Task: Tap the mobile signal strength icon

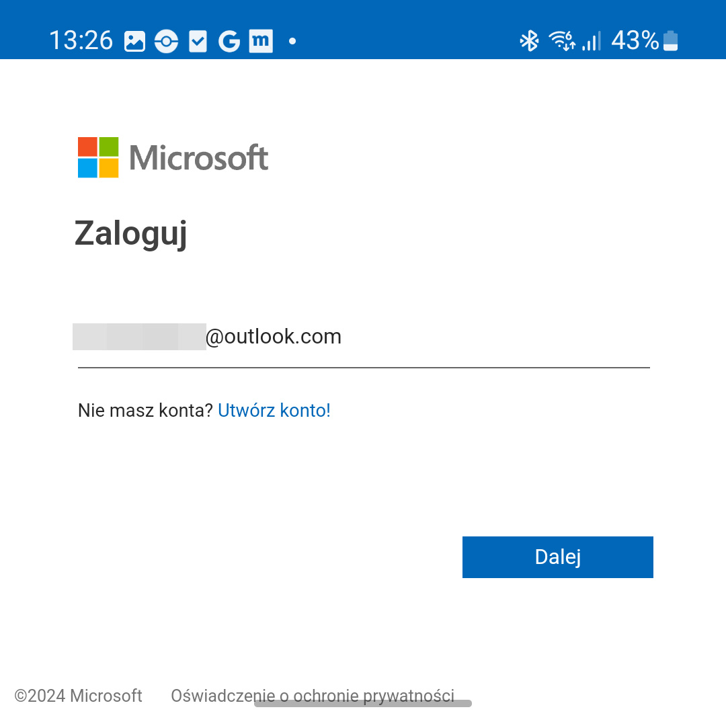Action: pos(592,41)
